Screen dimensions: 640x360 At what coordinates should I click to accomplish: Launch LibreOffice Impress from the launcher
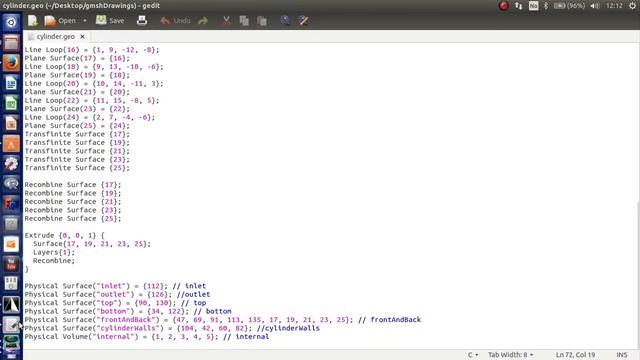point(11,123)
